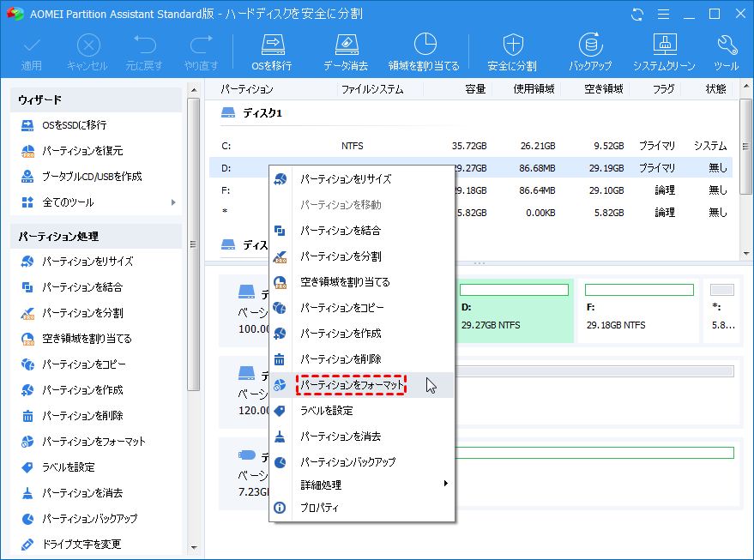Choose パーティションを消去 in the left sidebar

(x=96, y=493)
